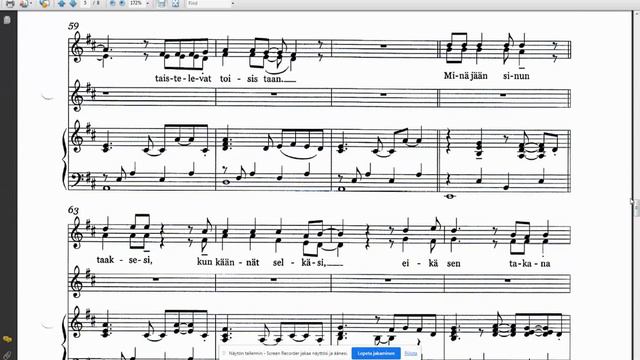This screenshot has height=360, width=640.
Task: Click the current page number field
Action: [x=85, y=3]
